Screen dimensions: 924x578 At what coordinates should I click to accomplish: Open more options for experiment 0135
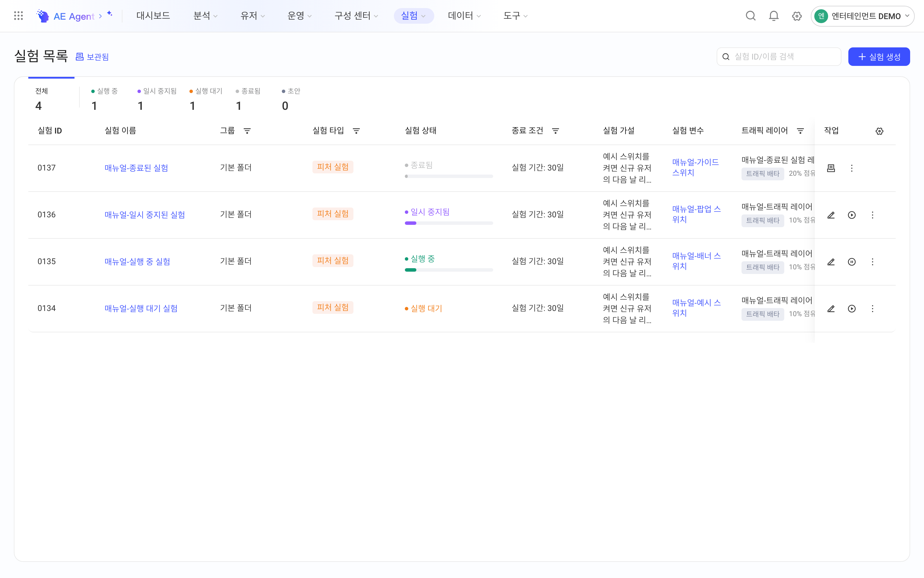click(x=872, y=262)
